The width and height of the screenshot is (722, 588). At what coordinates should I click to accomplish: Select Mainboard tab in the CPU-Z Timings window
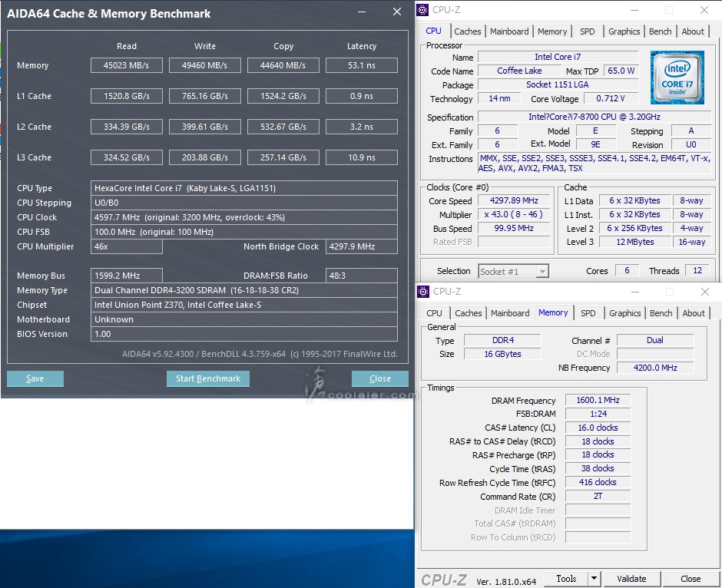click(x=510, y=313)
